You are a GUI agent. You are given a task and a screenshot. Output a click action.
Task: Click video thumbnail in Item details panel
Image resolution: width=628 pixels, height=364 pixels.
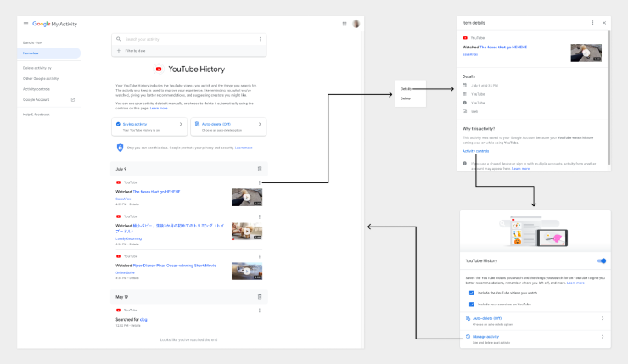pyautogui.click(x=586, y=53)
